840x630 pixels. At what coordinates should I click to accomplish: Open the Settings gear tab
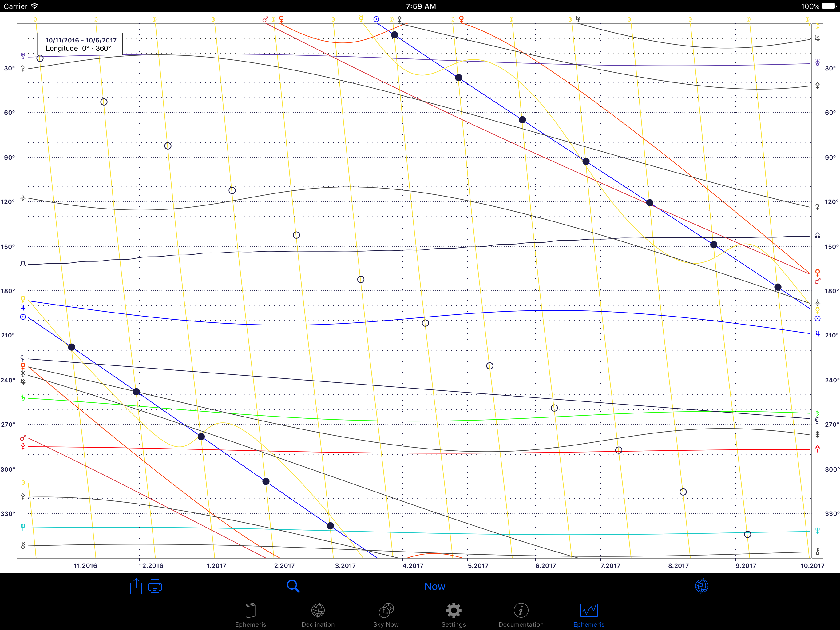coord(454,616)
